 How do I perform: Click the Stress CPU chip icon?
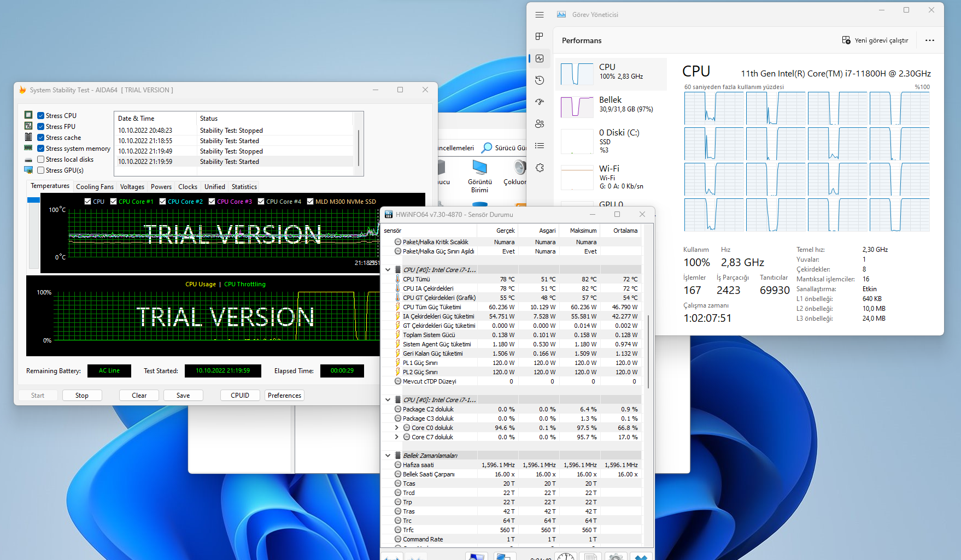[28, 115]
